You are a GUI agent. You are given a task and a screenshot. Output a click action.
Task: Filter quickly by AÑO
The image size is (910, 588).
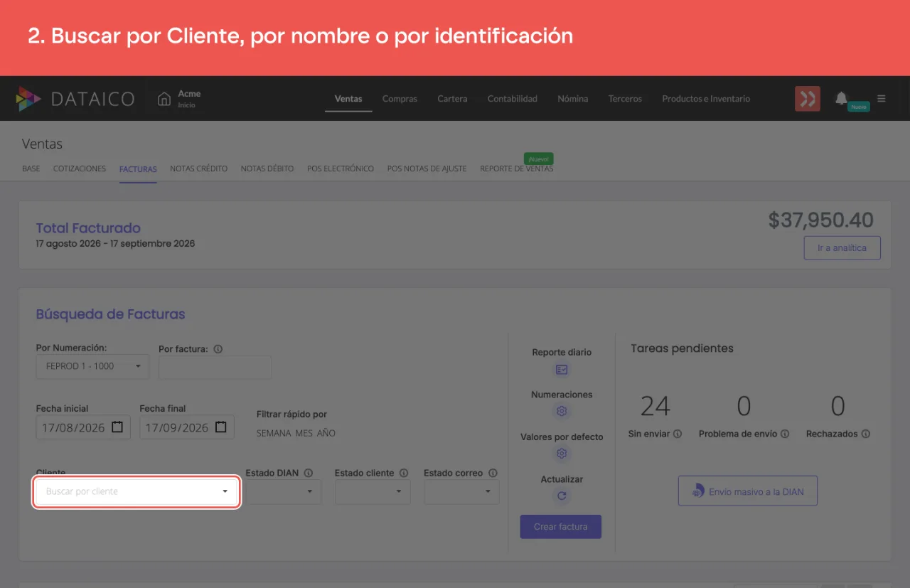pyautogui.click(x=326, y=433)
